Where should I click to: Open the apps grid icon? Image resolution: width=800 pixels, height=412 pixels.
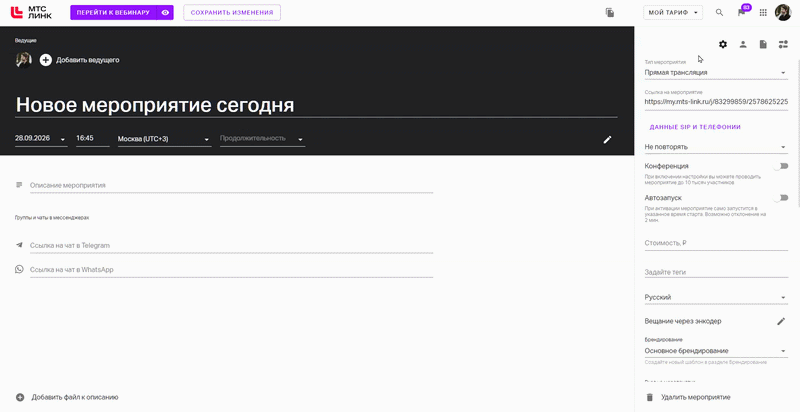[763, 13]
